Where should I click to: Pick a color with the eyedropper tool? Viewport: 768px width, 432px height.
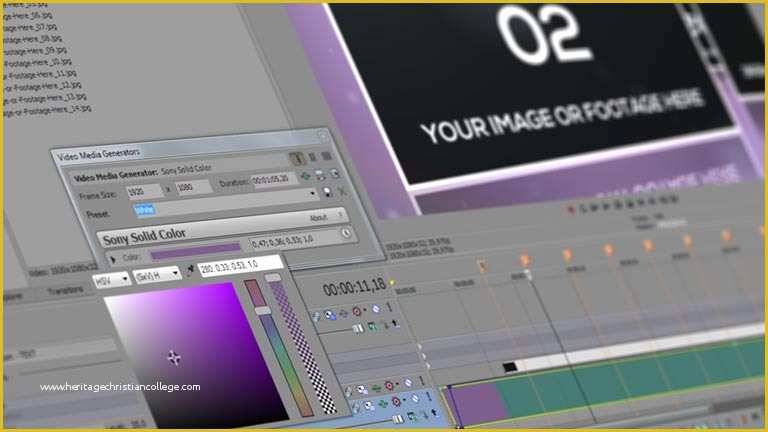(x=190, y=269)
